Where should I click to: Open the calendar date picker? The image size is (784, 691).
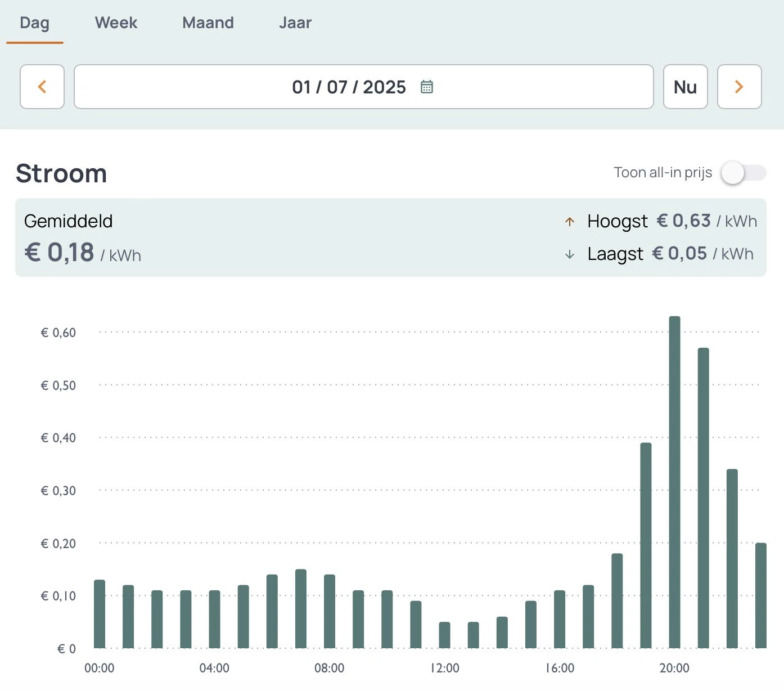click(427, 87)
